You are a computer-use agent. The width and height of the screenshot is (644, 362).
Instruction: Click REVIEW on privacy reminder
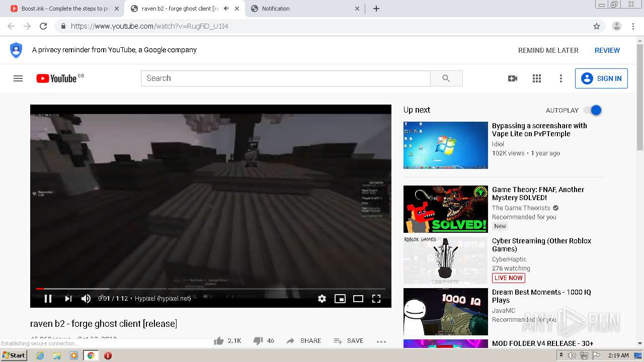[x=607, y=50]
